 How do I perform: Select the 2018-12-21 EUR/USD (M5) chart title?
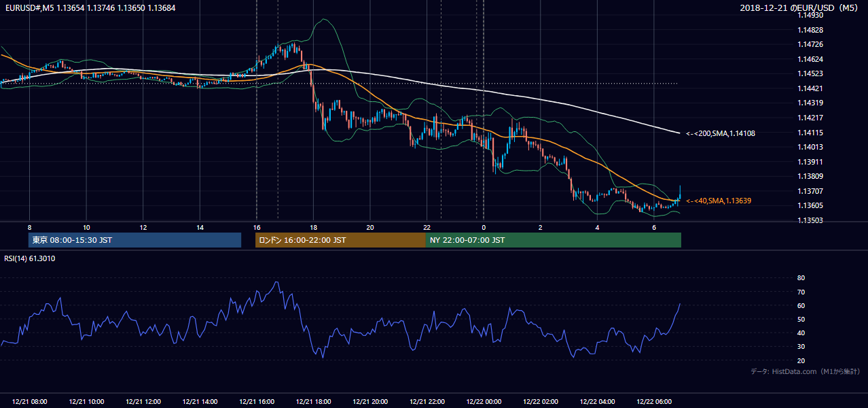pos(800,7)
